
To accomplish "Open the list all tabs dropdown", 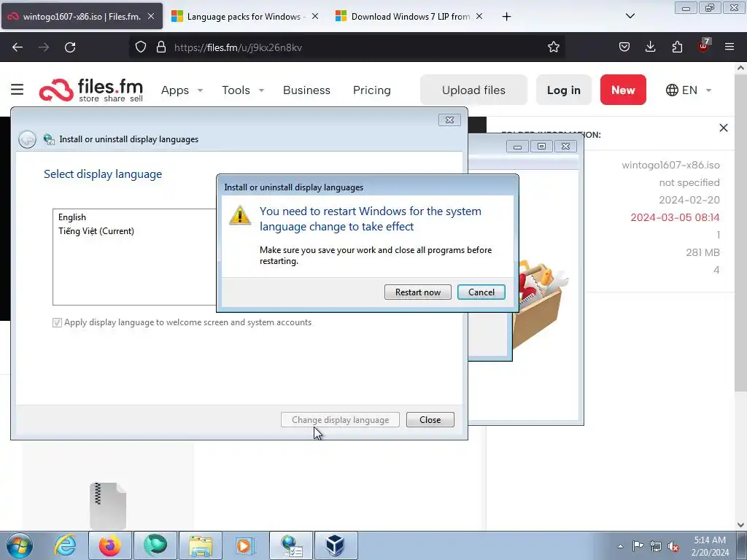I will point(630,16).
